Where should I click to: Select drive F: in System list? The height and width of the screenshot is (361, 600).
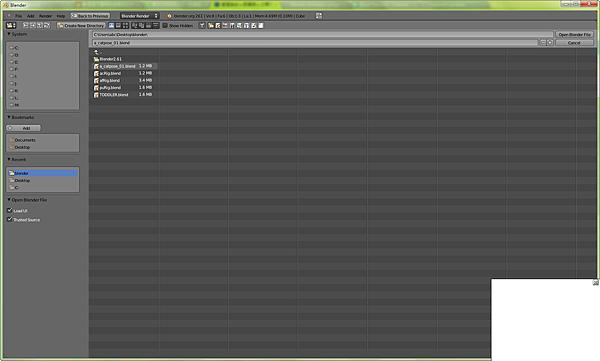42,69
